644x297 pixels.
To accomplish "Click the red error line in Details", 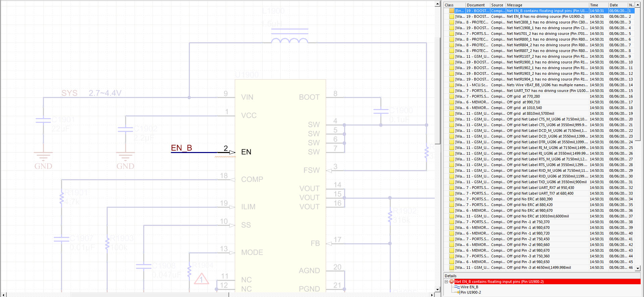I will 547,282.
